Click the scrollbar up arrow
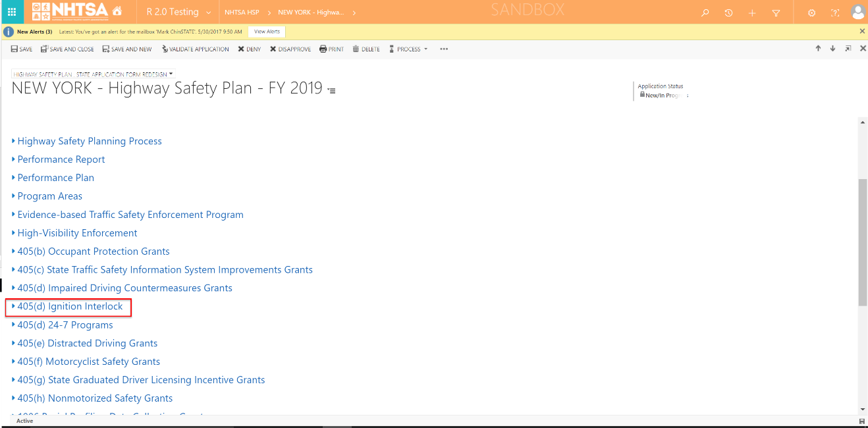This screenshot has height=428, width=868. [862, 122]
